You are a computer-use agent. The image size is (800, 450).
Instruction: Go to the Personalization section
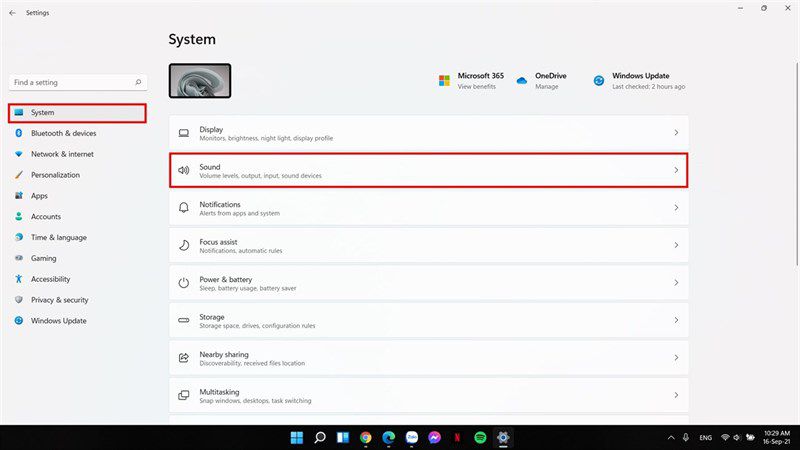coord(77,175)
